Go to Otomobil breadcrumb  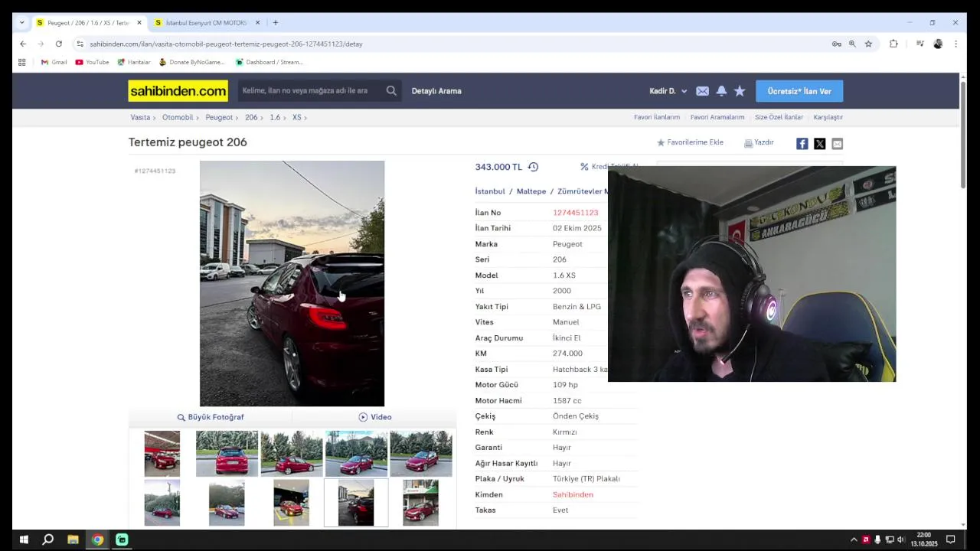coord(178,117)
